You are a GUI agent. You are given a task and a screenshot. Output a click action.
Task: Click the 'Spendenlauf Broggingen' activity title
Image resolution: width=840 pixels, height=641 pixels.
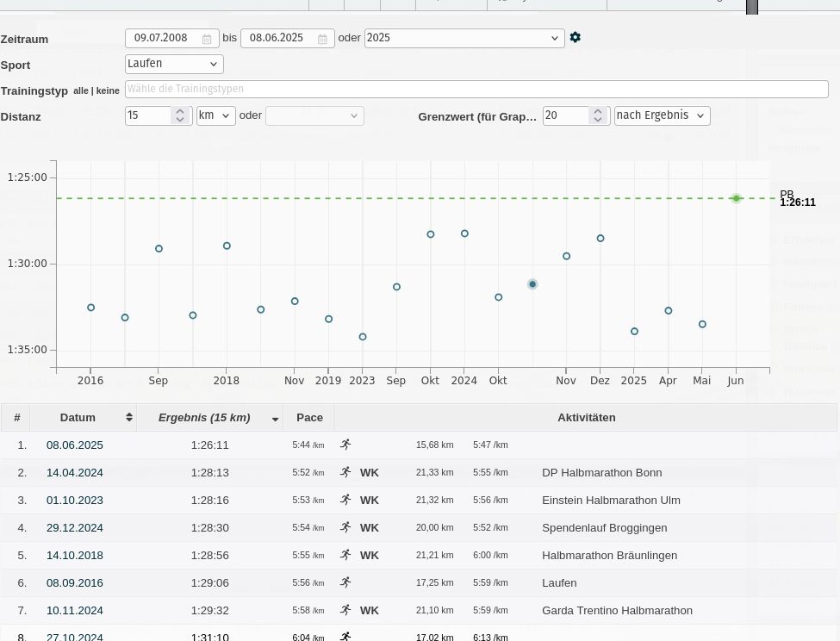coord(604,528)
